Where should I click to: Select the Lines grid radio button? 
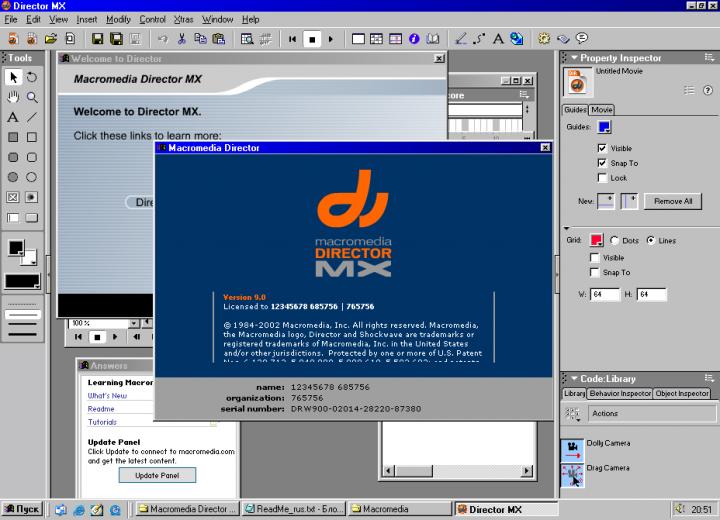click(651, 240)
